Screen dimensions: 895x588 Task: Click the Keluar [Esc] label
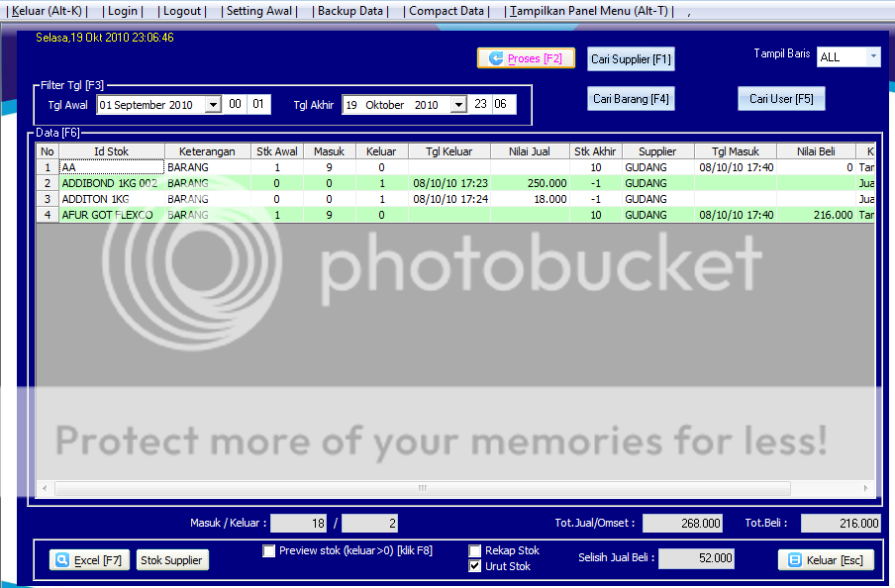(835, 560)
